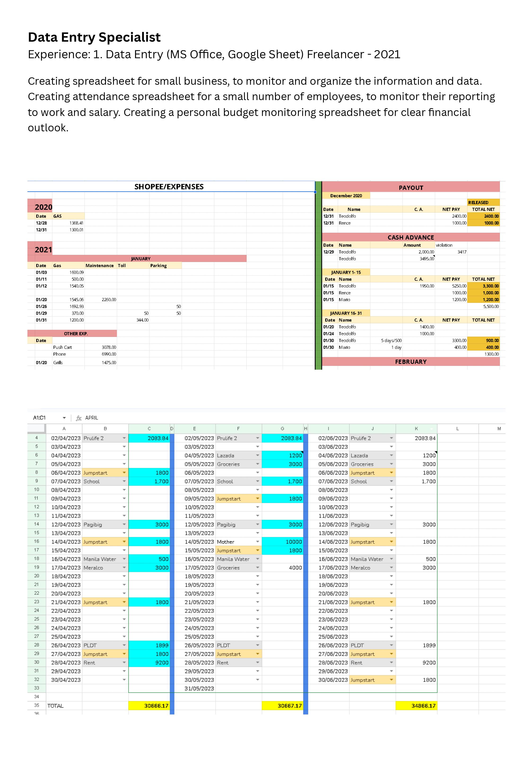Click the formula bar containing APRIL
The width and height of the screenshot is (532, 776).
click(x=293, y=418)
